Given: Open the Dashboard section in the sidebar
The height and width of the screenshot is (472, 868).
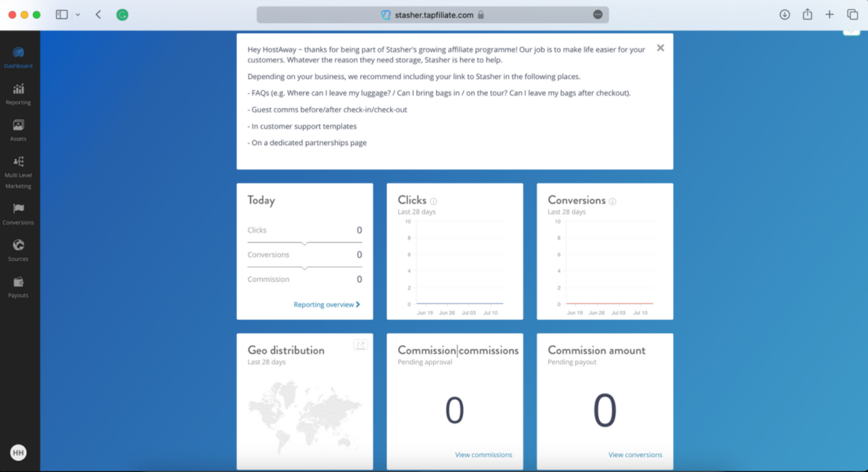Looking at the screenshot, I should [18, 58].
